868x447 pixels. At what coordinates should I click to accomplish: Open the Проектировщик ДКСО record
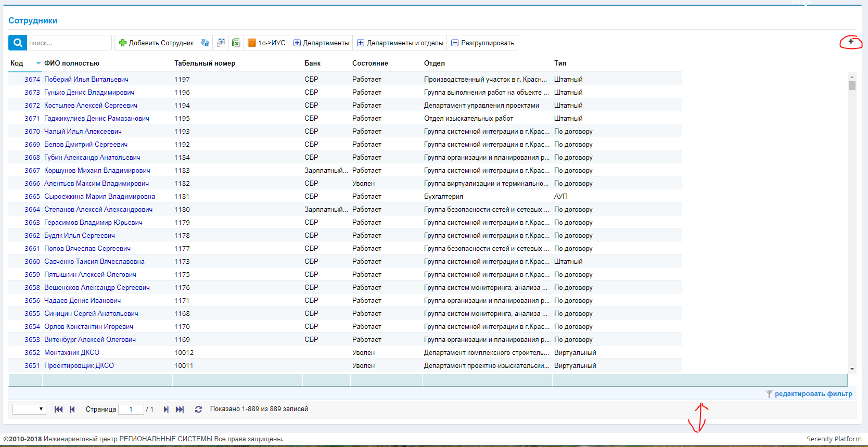pos(79,365)
